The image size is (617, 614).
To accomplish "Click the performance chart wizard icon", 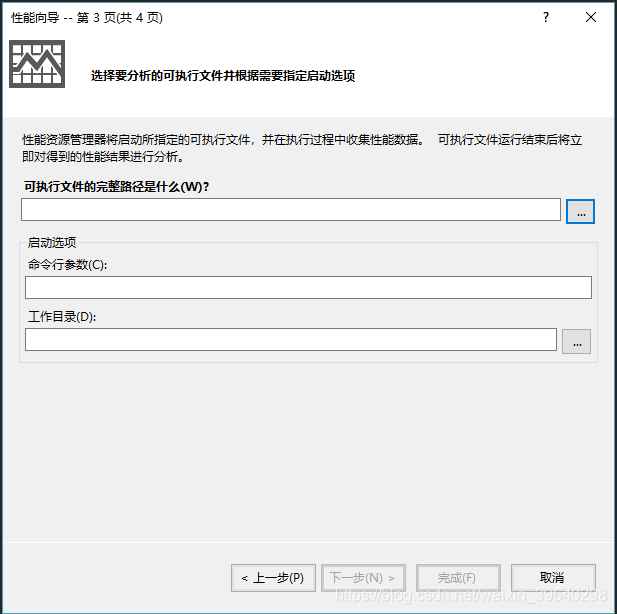I will 37,64.
